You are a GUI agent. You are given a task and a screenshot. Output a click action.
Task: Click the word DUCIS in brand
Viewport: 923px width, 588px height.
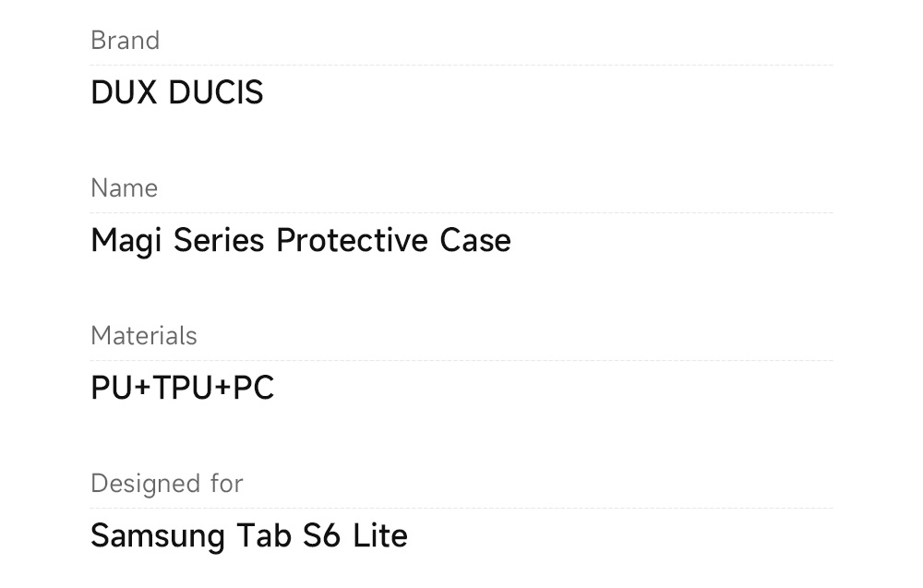(215, 93)
